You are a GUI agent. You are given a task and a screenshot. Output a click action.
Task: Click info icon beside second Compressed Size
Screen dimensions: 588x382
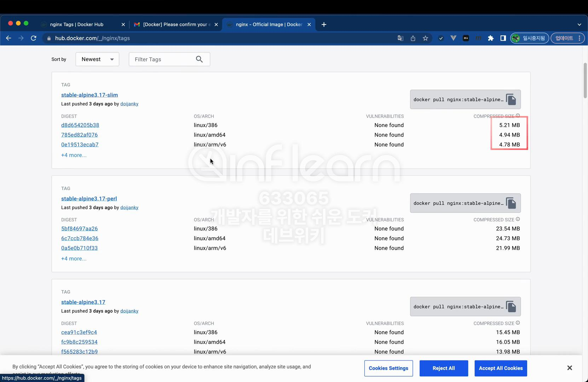[518, 219]
